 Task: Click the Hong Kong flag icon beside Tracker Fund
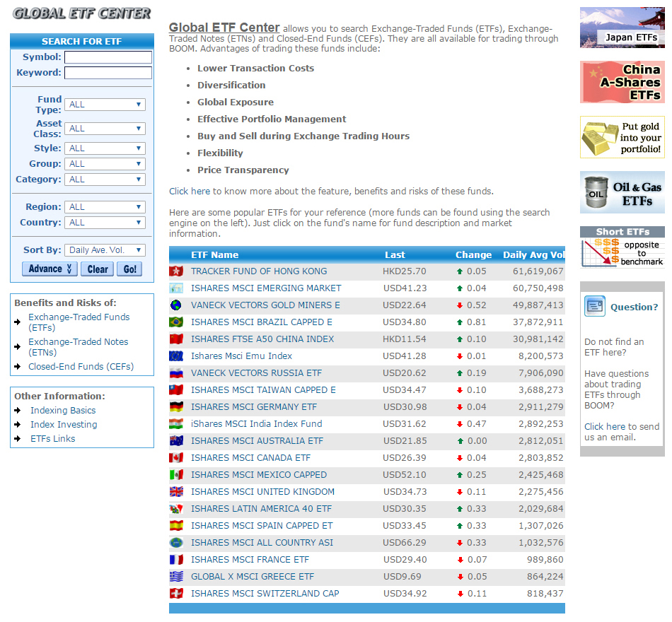(176, 271)
